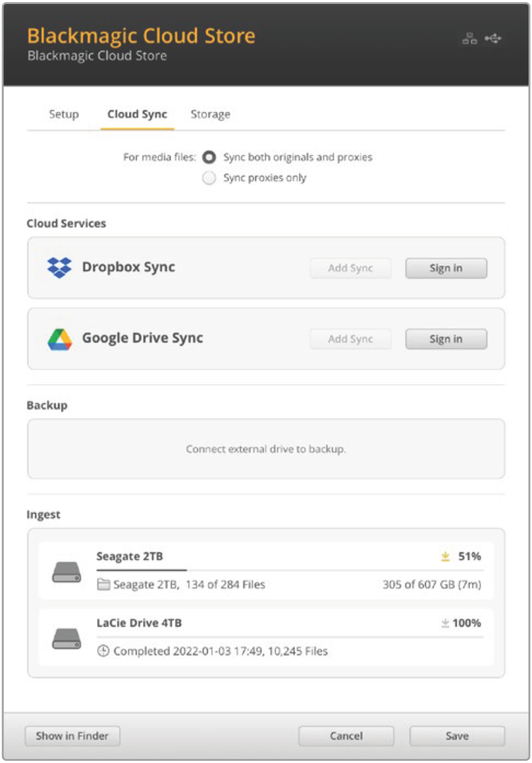The height and width of the screenshot is (763, 532).
Task: Switch to the Setup tab
Action: tap(63, 114)
